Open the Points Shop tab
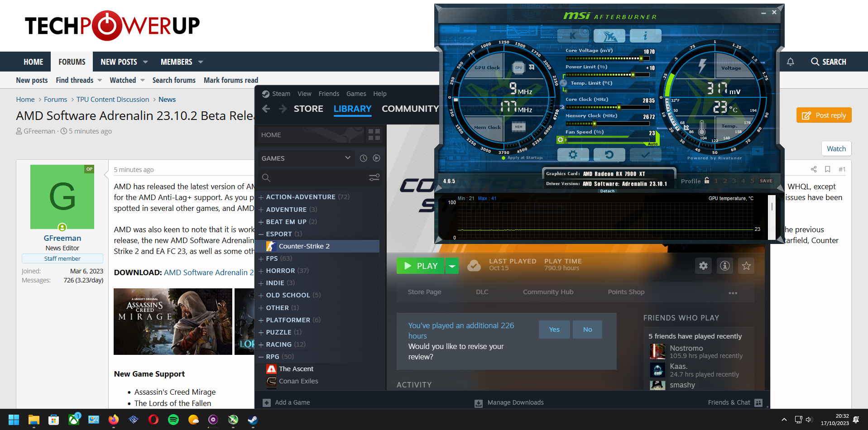Screen dimensions: 868x430 pos(626,292)
